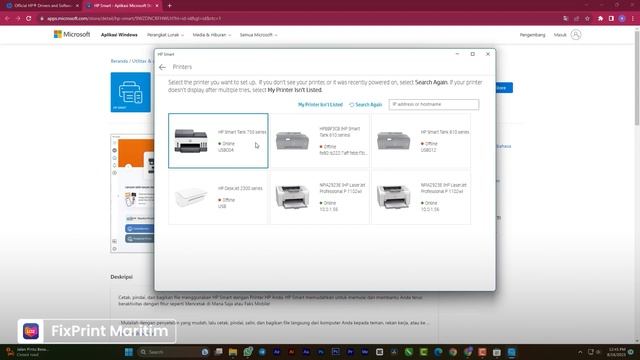Viewport: 640px width, 360px height.
Task: Click the Chrome forward navigation arrow
Action: [18, 18]
